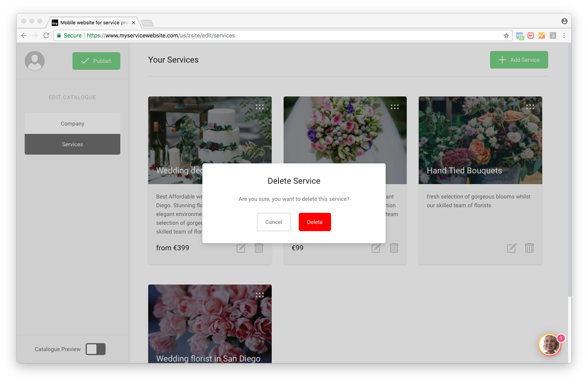Open the support chat avatar bubble
Image resolution: width=588 pixels, height=383 pixels.
(550, 345)
